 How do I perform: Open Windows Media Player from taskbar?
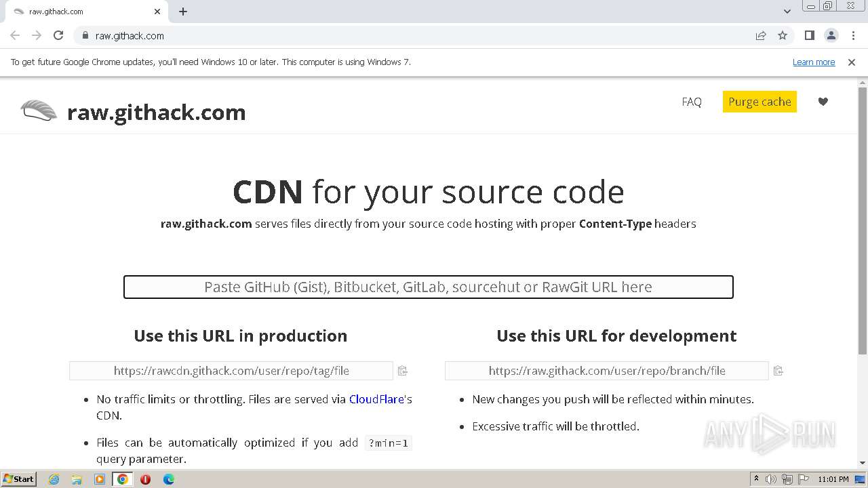click(100, 479)
